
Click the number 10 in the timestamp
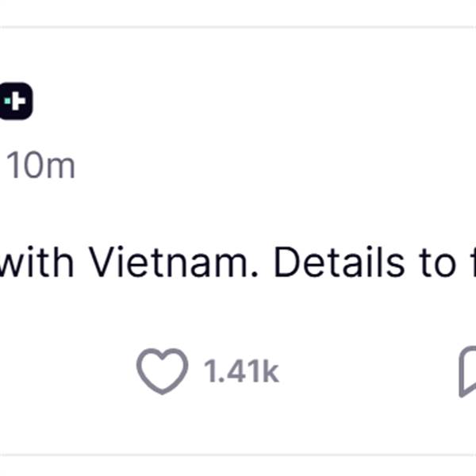25,165
